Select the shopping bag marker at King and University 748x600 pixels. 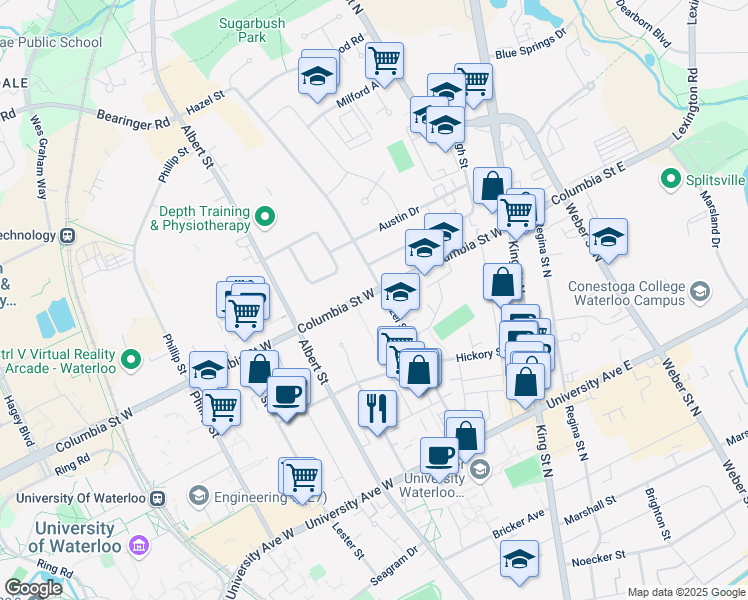pyautogui.click(x=525, y=382)
